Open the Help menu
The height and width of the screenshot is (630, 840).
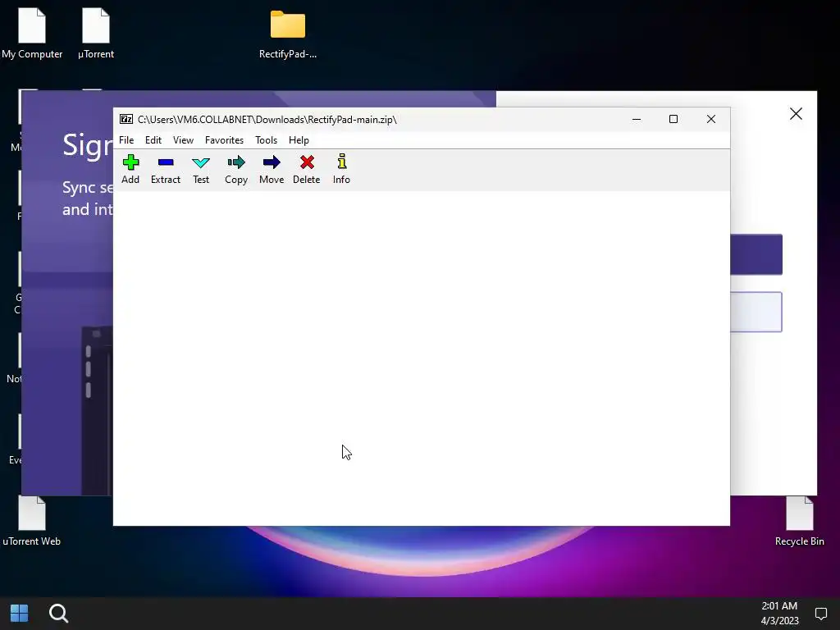click(x=299, y=139)
